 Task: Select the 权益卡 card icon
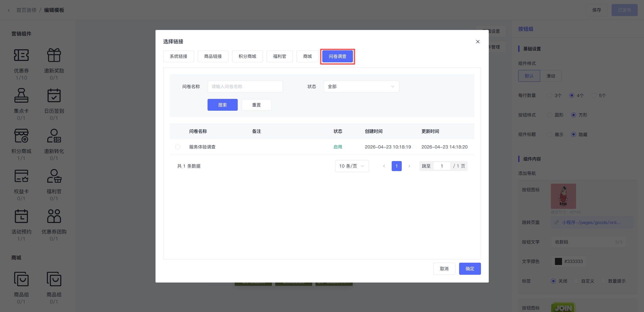pos(21,176)
